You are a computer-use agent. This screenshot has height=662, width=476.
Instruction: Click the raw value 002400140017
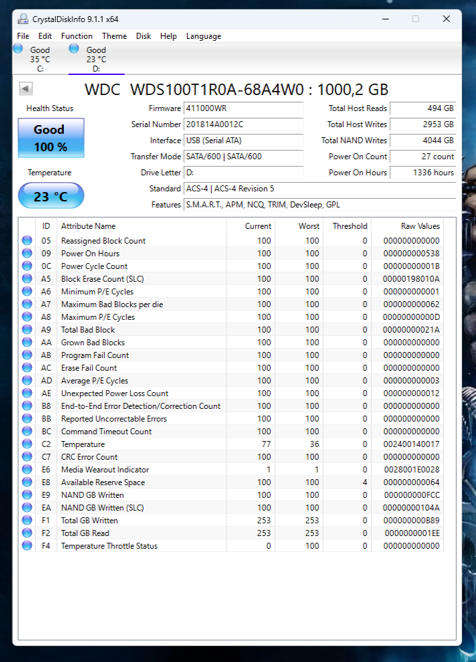click(412, 444)
